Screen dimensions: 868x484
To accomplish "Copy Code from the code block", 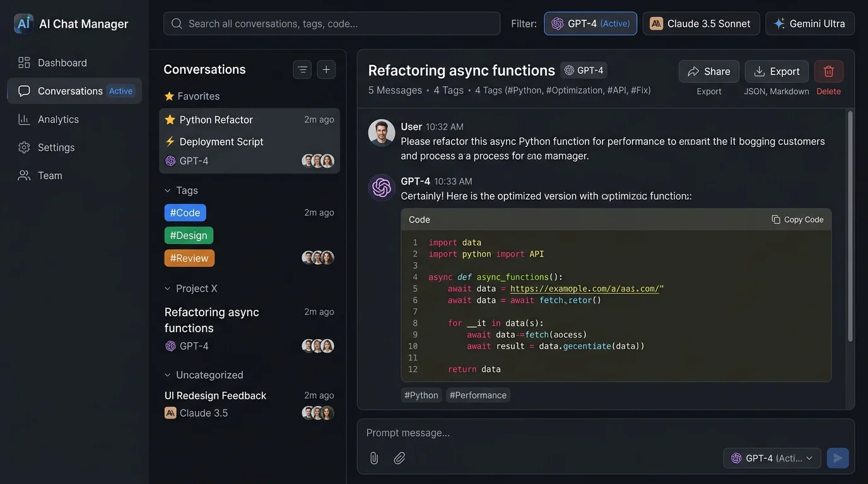I will (797, 219).
